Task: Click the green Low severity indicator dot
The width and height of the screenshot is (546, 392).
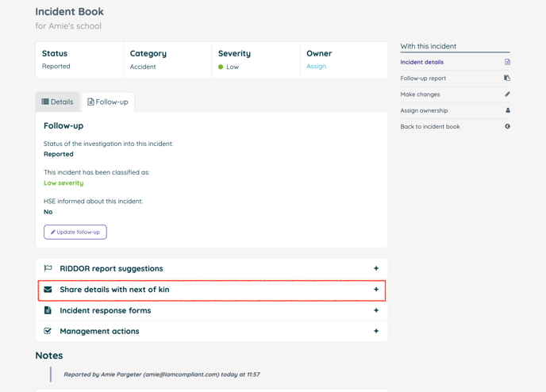Action: [x=221, y=67]
